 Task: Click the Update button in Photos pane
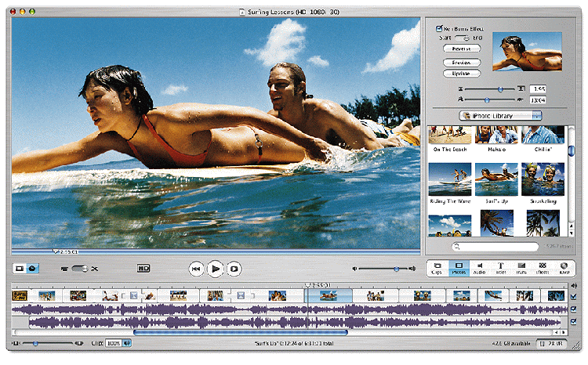462,74
